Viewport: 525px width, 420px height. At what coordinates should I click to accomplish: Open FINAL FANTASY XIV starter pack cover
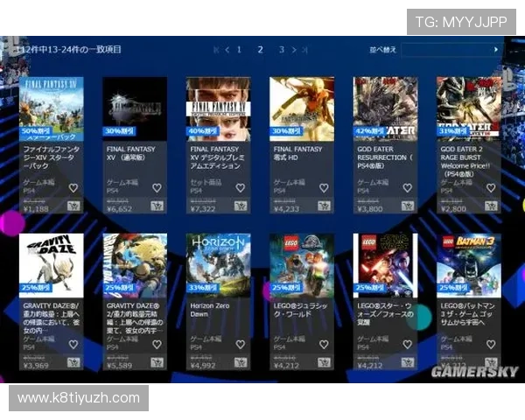[52, 108]
